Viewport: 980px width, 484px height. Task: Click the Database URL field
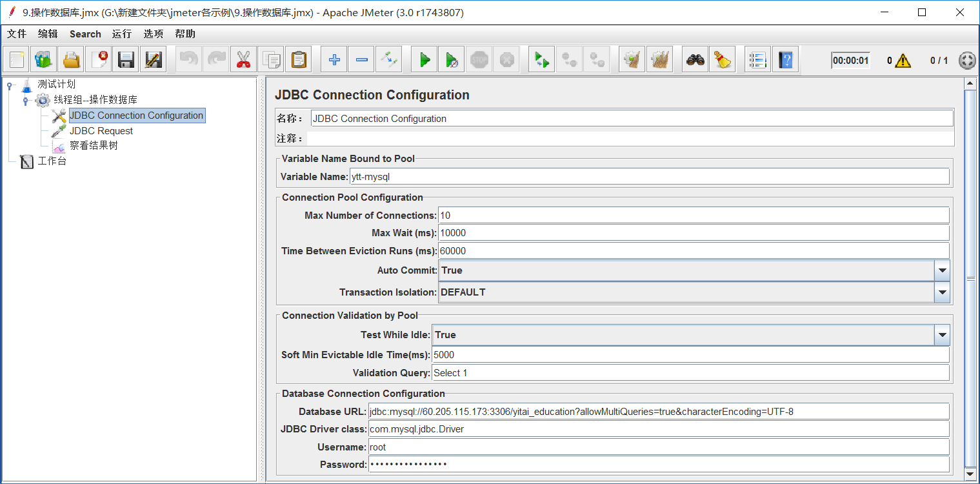[659, 411]
